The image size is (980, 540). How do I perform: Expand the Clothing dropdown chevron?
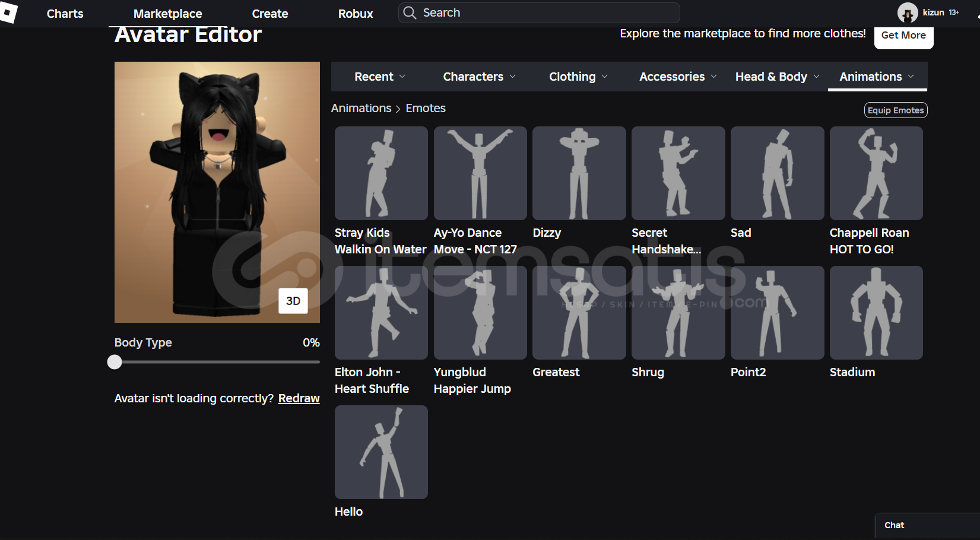click(x=605, y=77)
